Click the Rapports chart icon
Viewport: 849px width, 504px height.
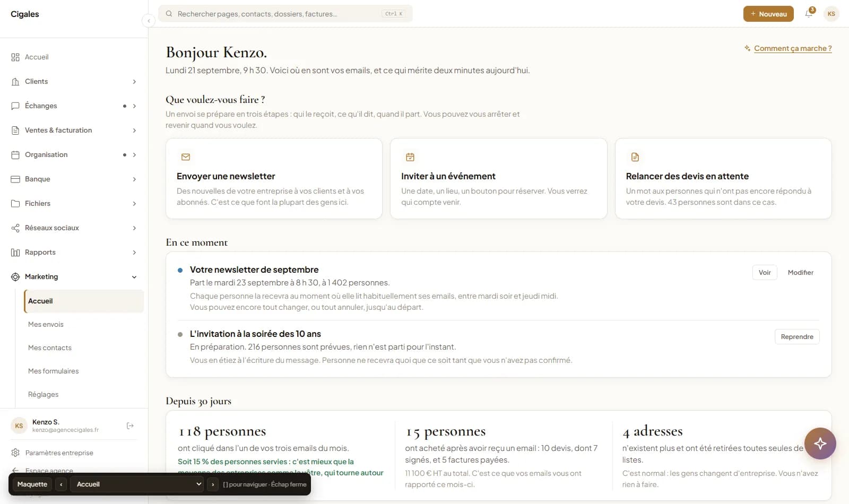(x=15, y=253)
